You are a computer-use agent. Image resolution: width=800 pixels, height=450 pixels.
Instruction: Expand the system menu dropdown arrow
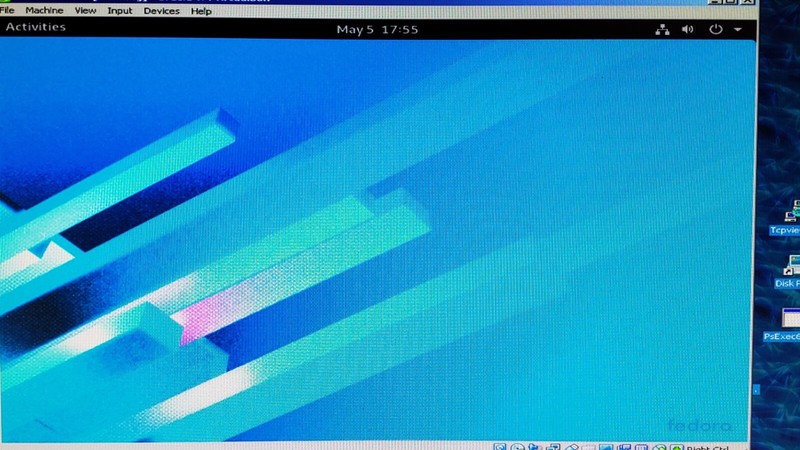[738, 30]
